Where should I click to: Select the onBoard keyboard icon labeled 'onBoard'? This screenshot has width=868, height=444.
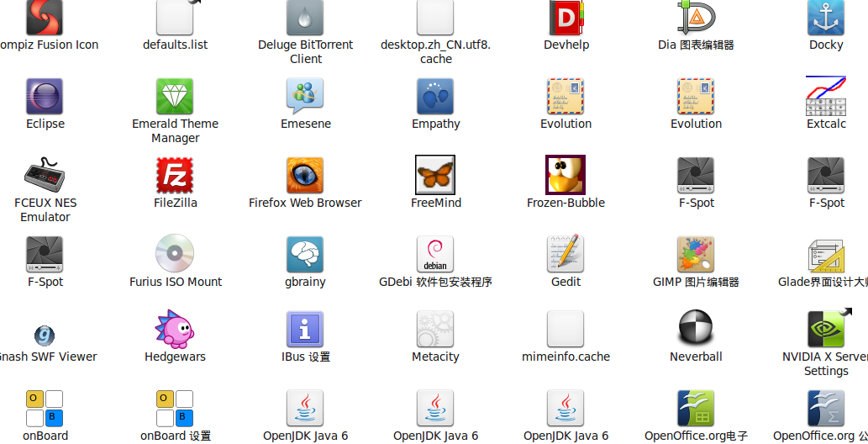[45, 409]
